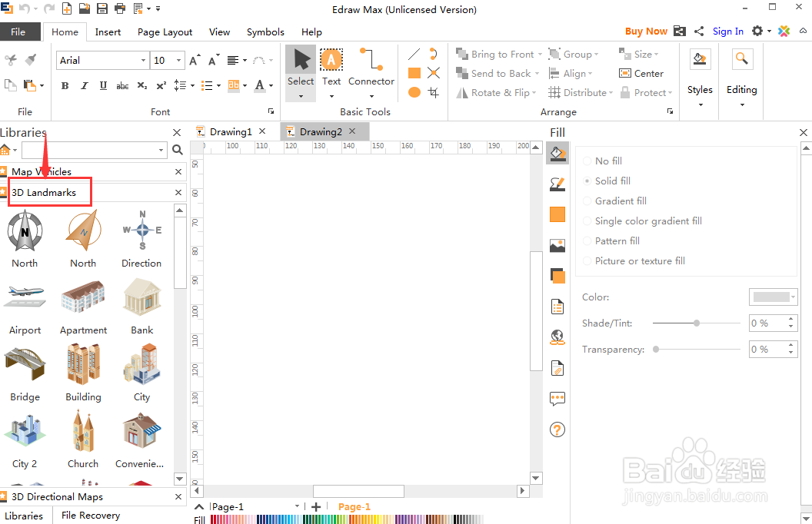Click the share icon near Sign In
The image size is (812, 524).
(x=699, y=31)
